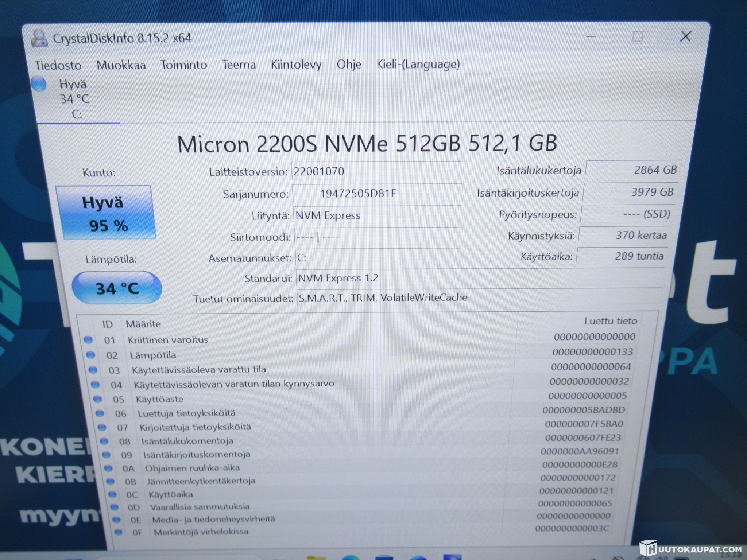747x560 pixels.
Task: Select the Media- ja tiedoneheysvirheitä row
Action: coord(360,518)
